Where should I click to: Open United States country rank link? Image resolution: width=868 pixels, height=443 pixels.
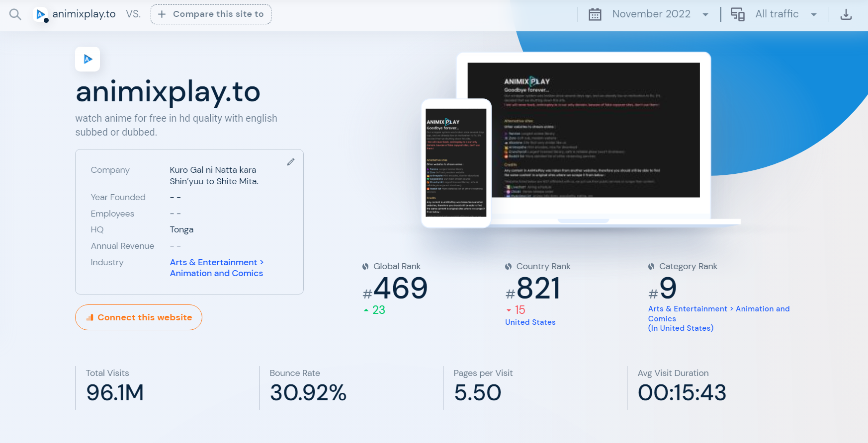[x=530, y=322]
